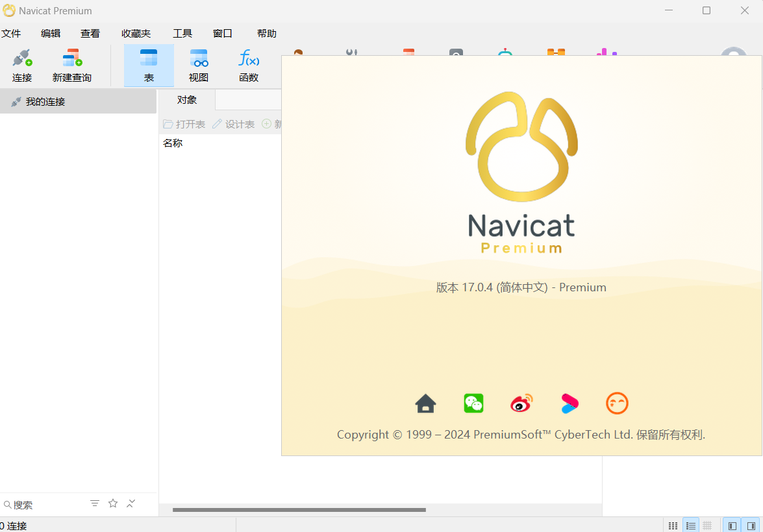Switch to detail table view mode
Screen dimensions: 763x532
click(708, 526)
